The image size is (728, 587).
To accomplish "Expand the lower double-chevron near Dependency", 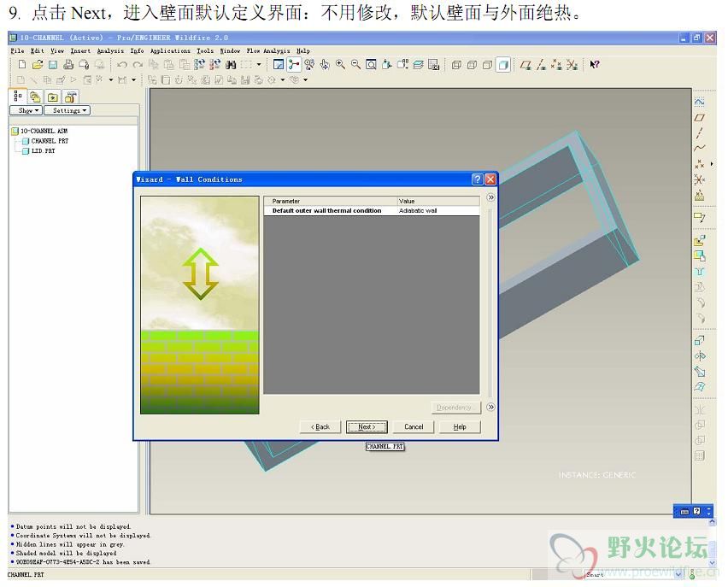I will [x=490, y=408].
